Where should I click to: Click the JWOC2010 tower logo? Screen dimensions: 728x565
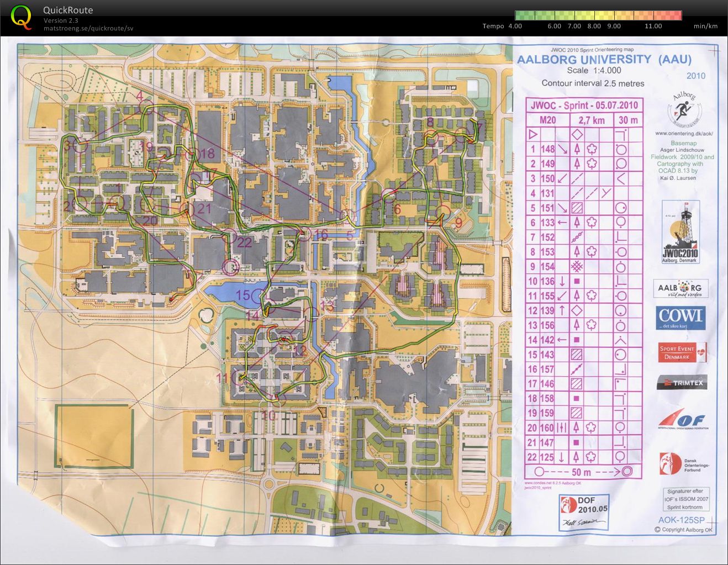click(x=680, y=232)
